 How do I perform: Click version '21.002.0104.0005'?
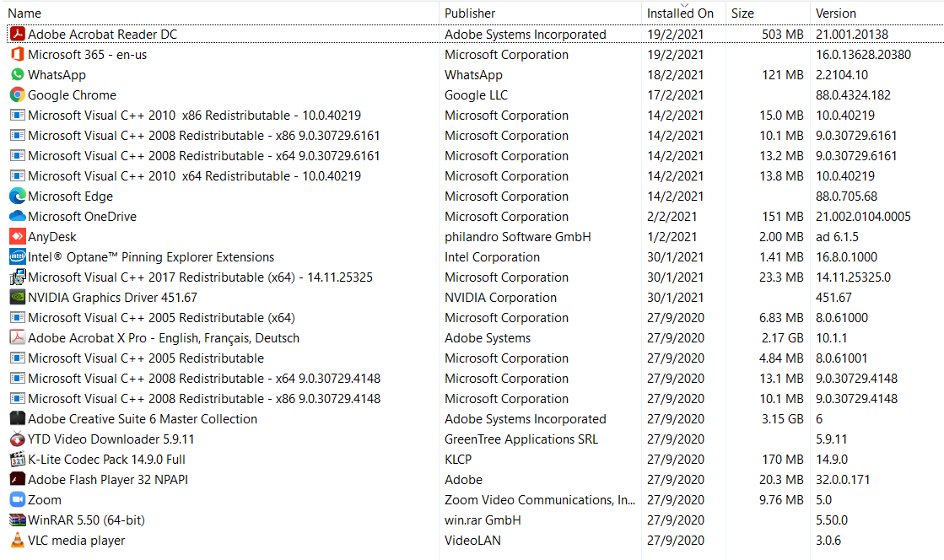[x=863, y=216]
